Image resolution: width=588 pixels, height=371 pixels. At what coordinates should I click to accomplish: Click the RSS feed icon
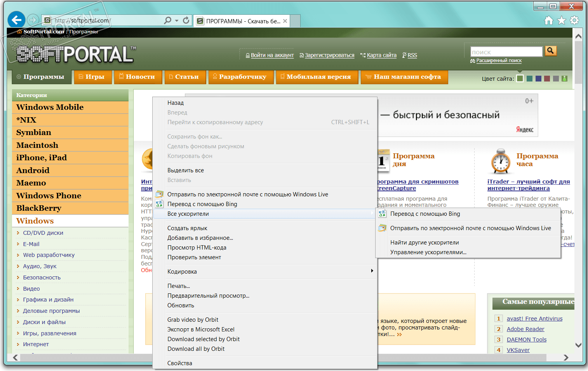coord(404,55)
